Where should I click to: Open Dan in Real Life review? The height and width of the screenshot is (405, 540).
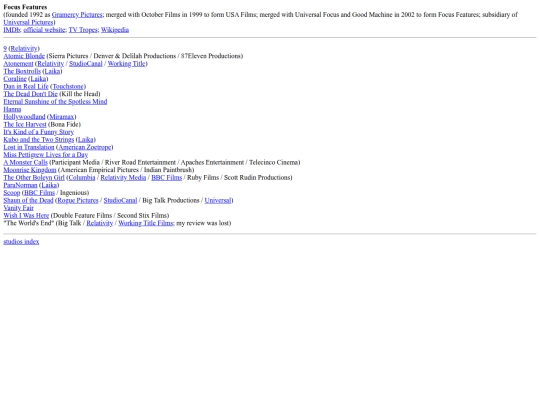pyautogui.click(x=26, y=86)
